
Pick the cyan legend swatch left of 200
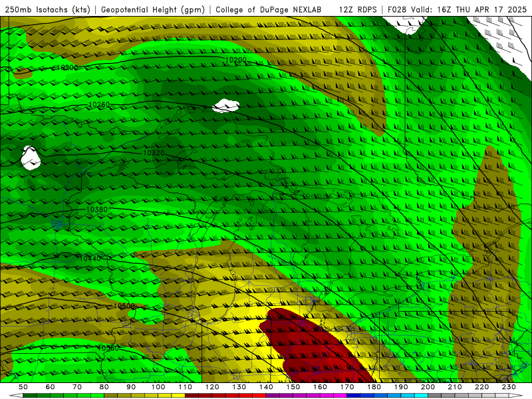click(x=422, y=396)
